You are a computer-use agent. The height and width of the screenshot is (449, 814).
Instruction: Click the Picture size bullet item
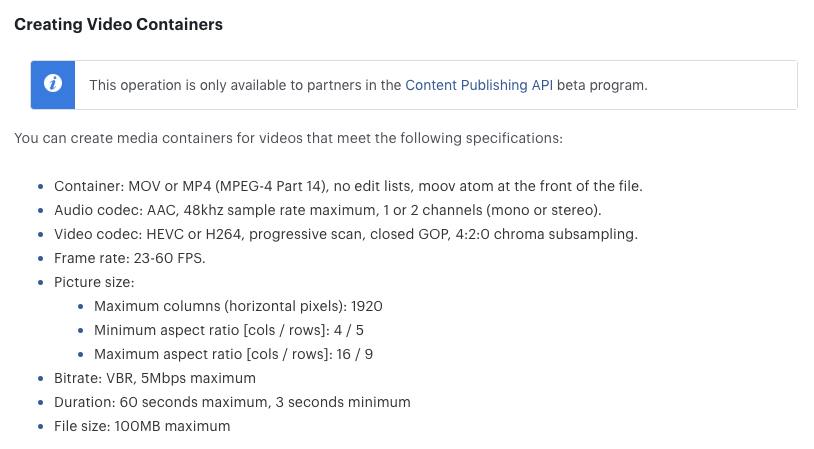94,282
